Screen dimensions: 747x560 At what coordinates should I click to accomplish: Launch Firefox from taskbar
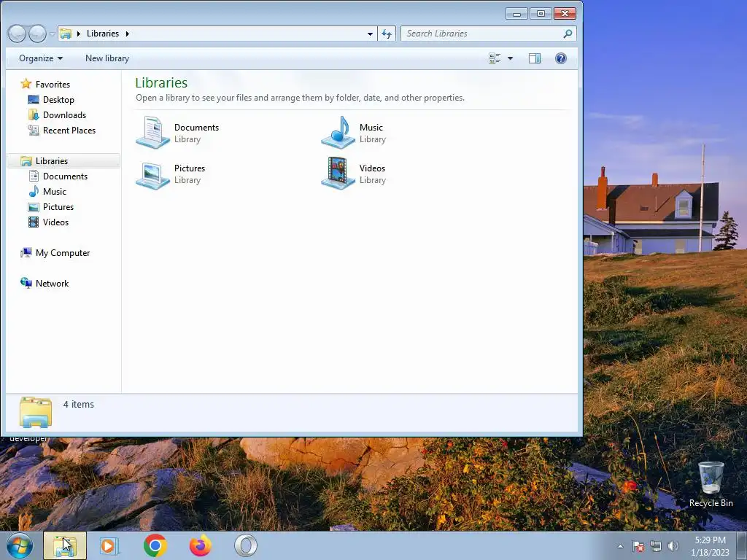(201, 545)
